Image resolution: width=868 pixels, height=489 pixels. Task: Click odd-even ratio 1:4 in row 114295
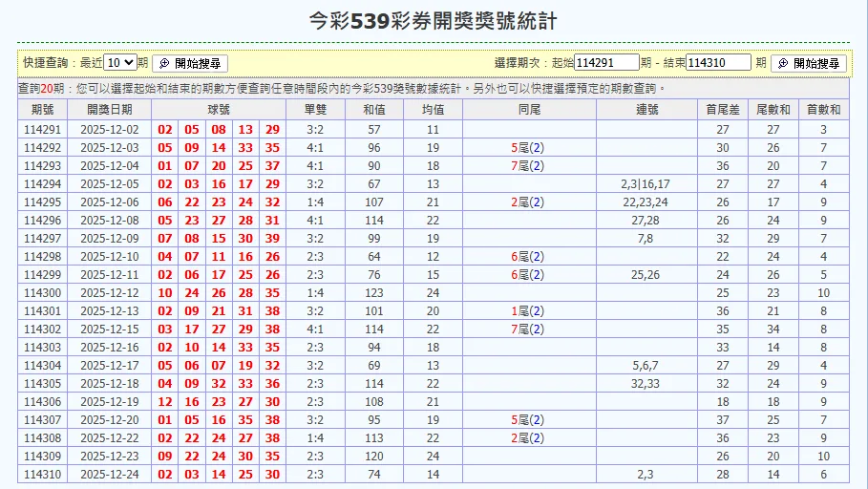tap(315, 202)
